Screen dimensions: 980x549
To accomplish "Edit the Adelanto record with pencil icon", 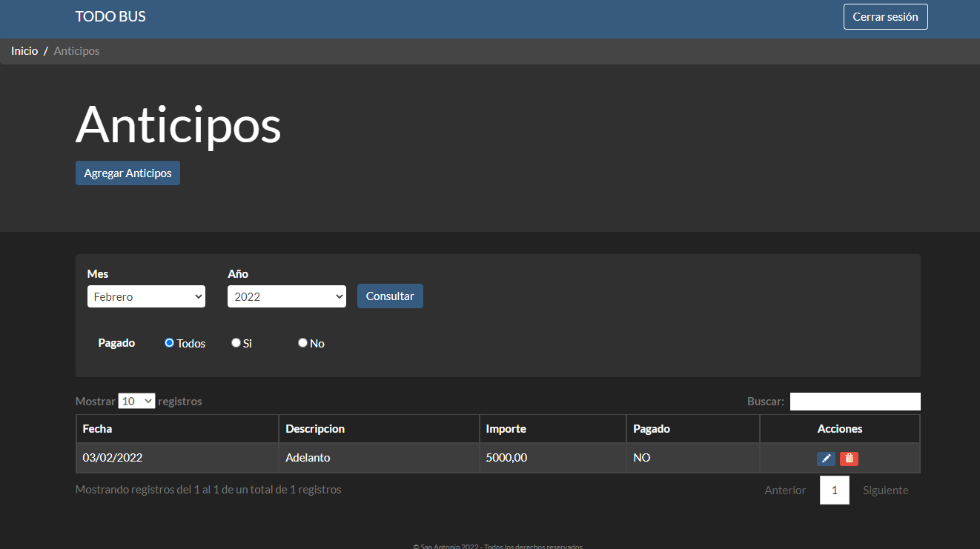I will click(x=826, y=459).
